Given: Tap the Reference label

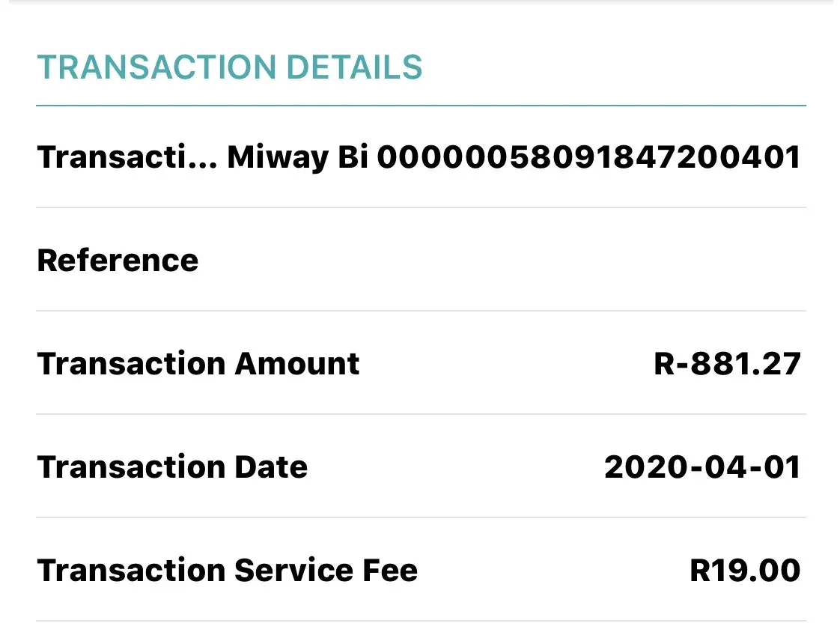Looking at the screenshot, I should click(x=118, y=261).
